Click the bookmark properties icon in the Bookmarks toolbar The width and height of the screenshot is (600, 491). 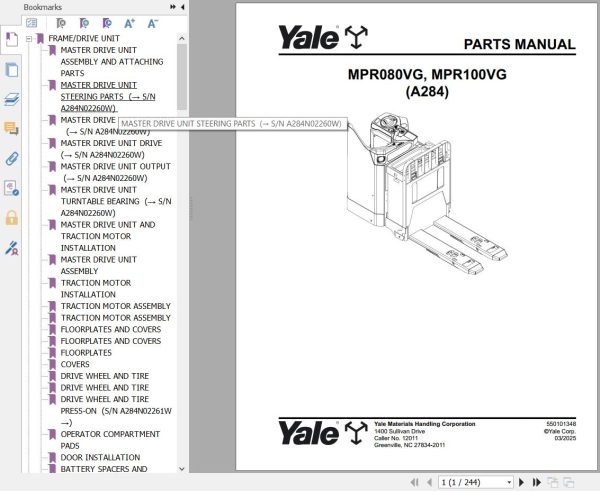[107, 23]
